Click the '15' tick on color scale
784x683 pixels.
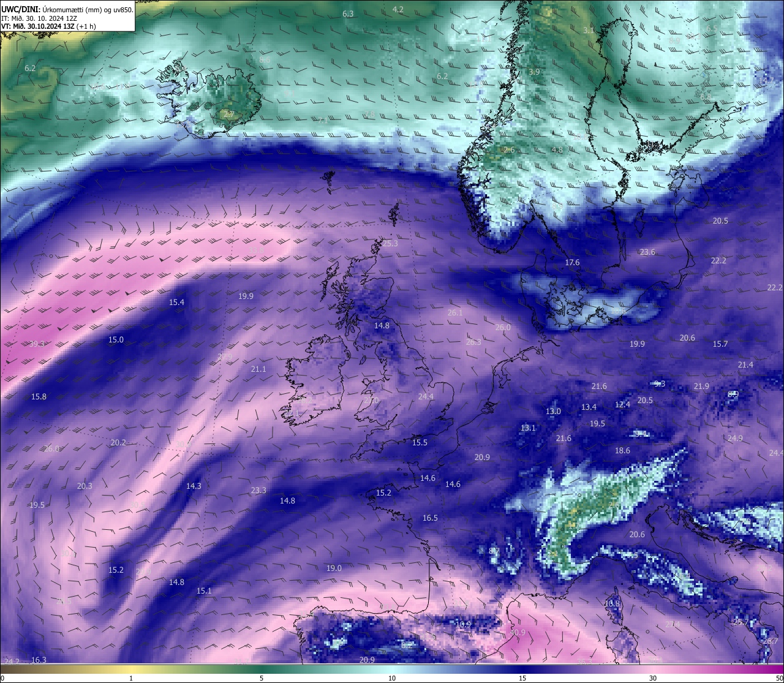pos(522,678)
